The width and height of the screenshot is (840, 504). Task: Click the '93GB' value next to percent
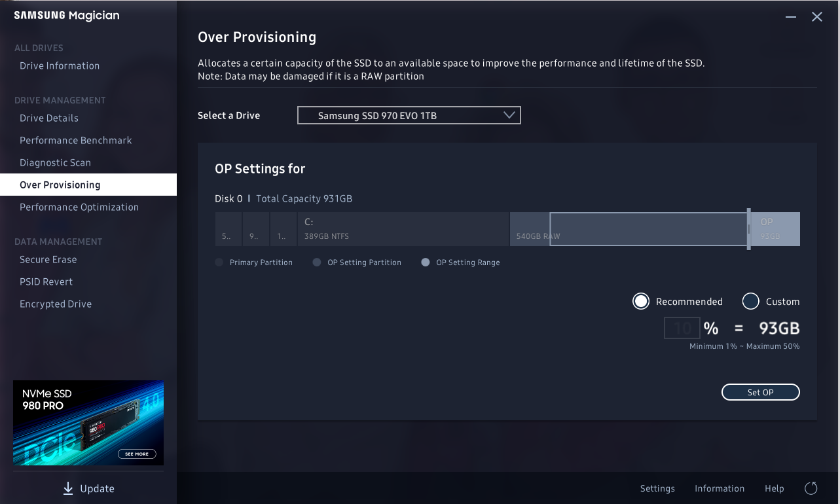779,328
